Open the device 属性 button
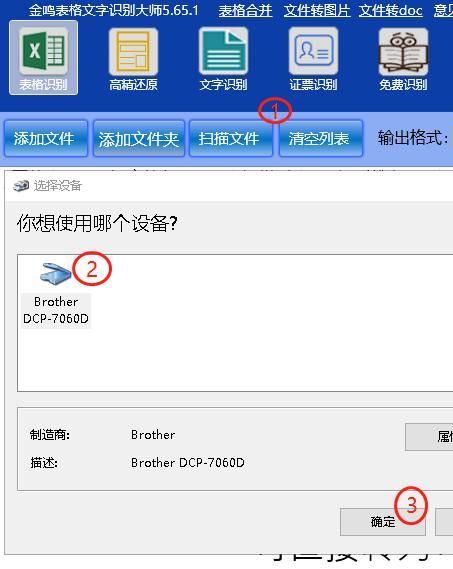 click(429, 437)
